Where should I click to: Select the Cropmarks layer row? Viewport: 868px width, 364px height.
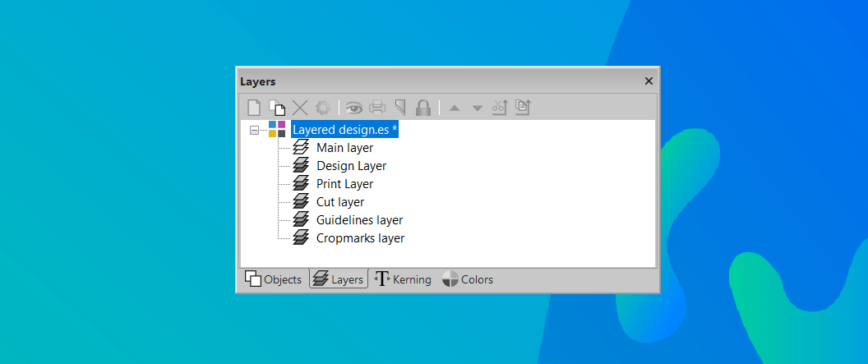pyautogui.click(x=360, y=238)
